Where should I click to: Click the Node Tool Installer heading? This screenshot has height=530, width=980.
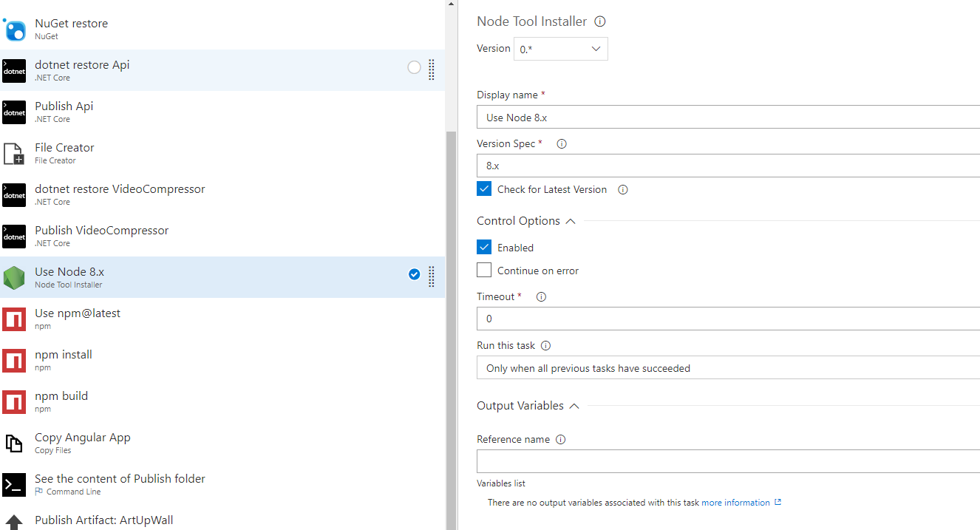pyautogui.click(x=532, y=21)
